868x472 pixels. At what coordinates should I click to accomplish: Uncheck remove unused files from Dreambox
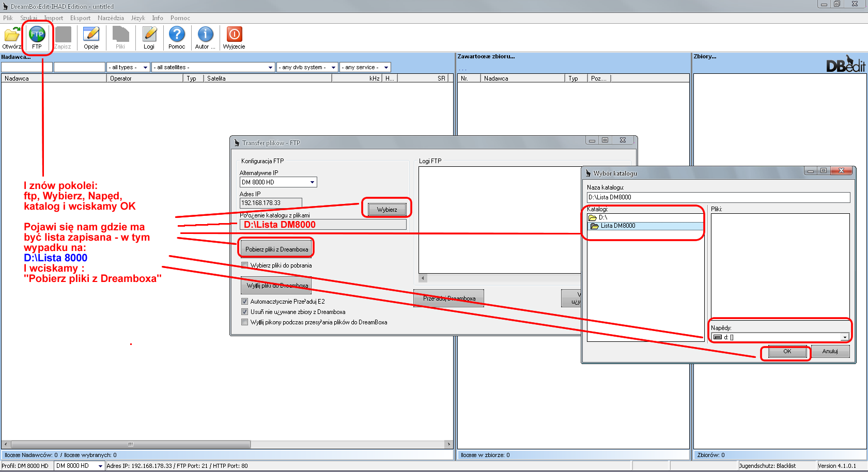pos(245,312)
